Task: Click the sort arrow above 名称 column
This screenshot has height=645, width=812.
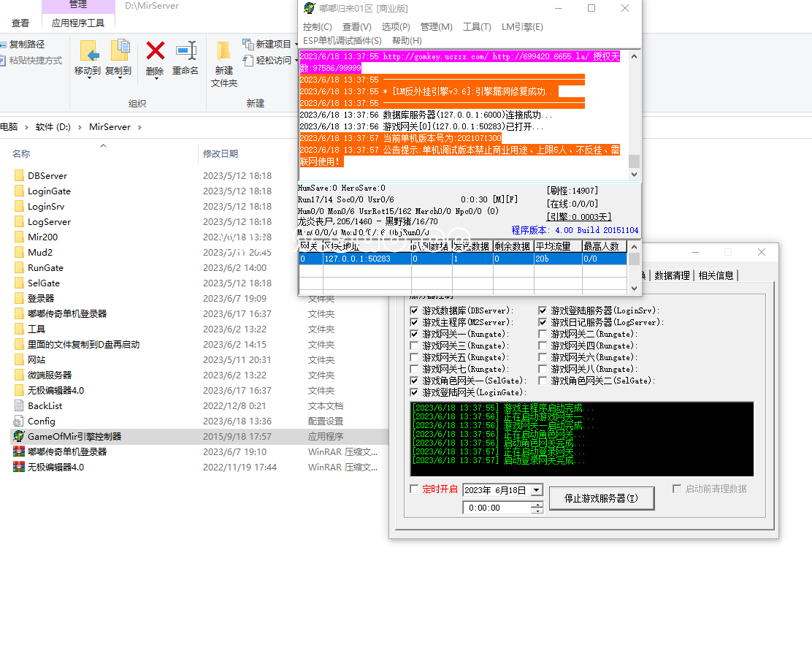Action: pyautogui.click(x=103, y=145)
